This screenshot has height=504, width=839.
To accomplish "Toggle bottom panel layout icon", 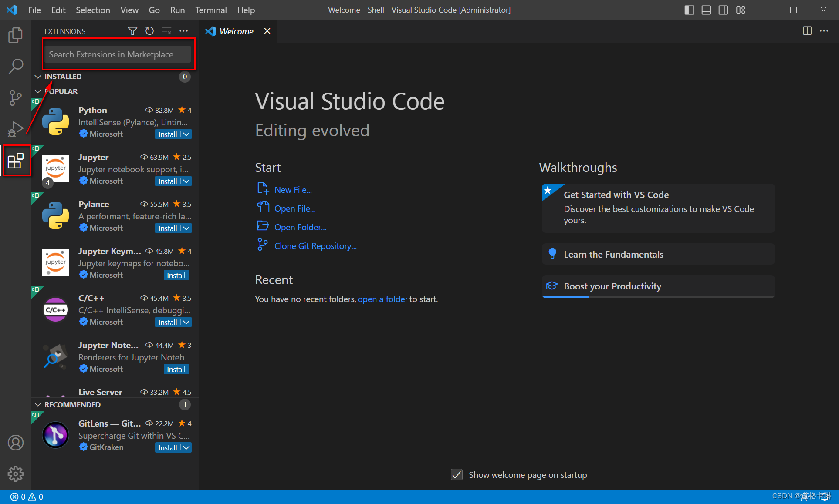I will (706, 10).
